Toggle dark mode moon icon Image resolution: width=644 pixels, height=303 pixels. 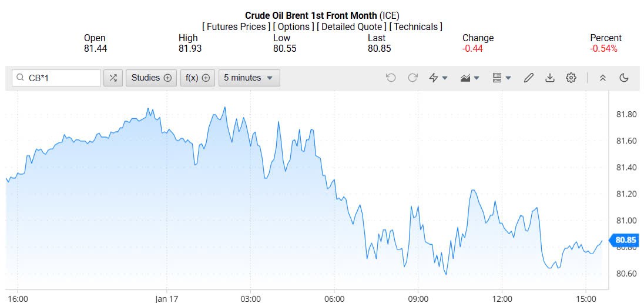[x=624, y=78]
